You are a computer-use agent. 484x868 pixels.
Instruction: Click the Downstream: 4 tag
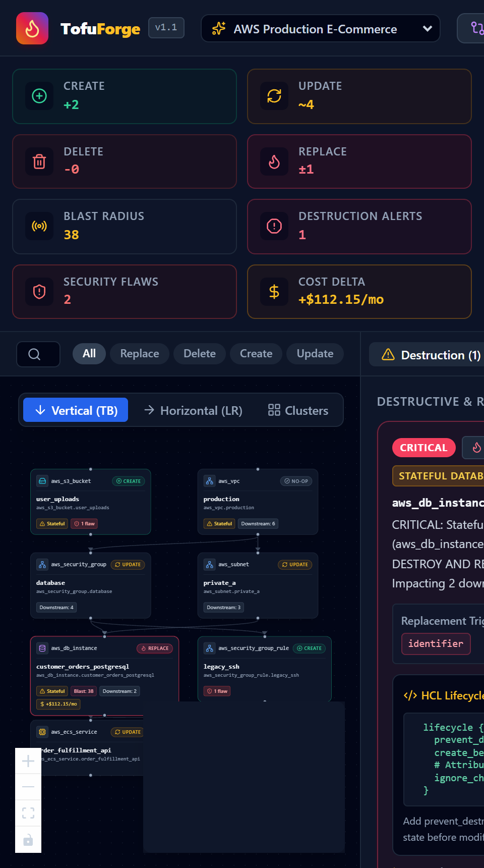point(56,608)
